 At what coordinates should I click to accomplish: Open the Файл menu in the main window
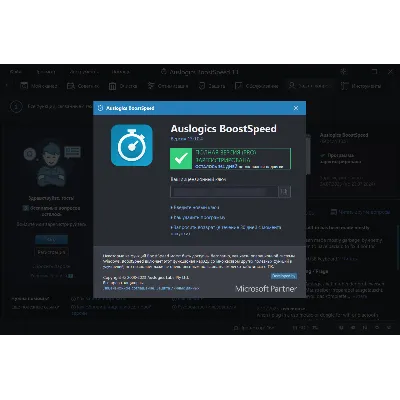tap(16, 72)
